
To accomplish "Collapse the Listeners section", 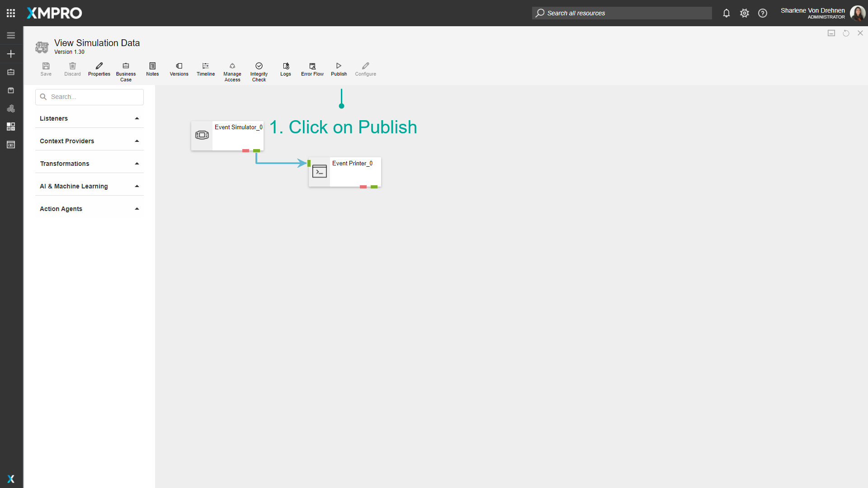I will click(x=137, y=118).
